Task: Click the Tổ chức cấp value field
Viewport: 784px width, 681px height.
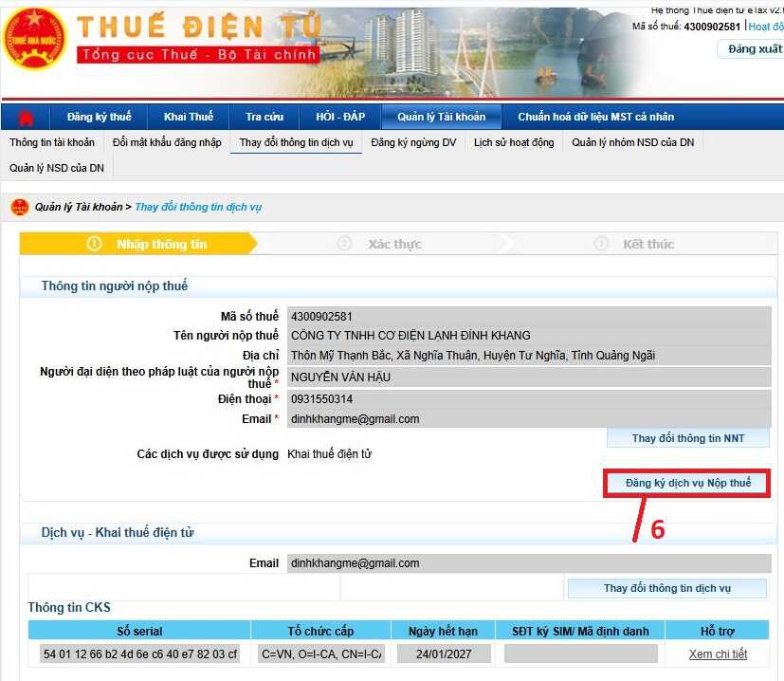Action: [321, 654]
